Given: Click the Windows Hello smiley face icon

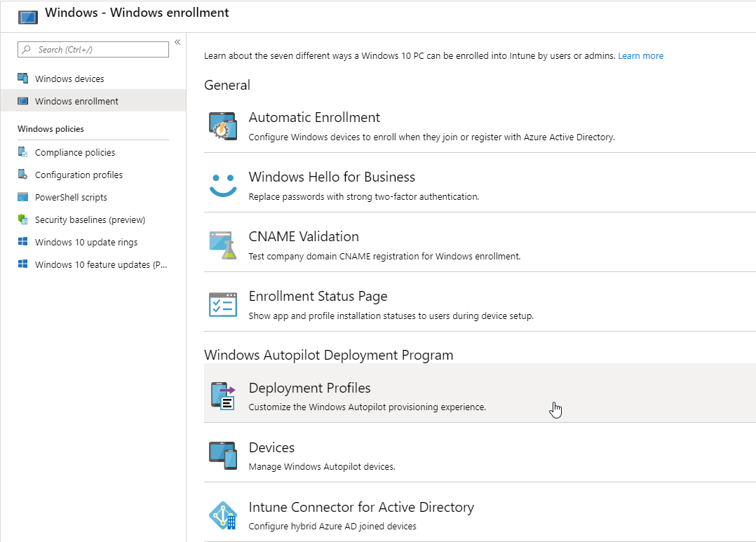Looking at the screenshot, I should 223,186.
